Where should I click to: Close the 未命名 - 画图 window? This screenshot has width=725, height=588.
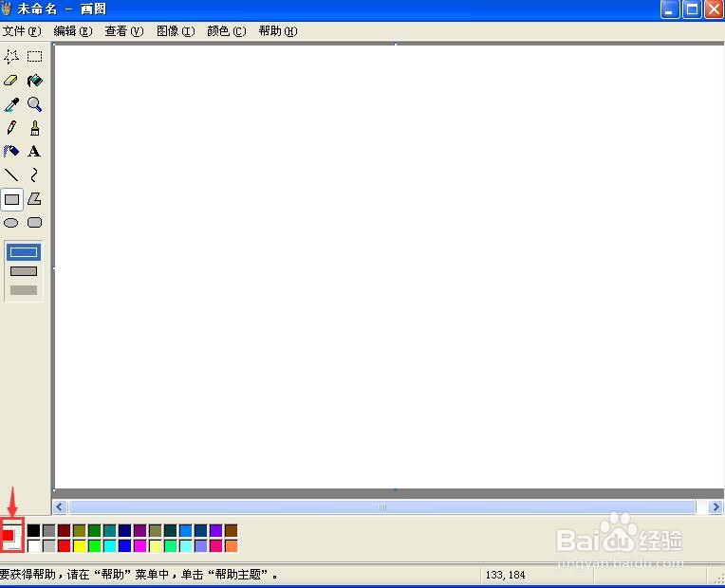pos(714,9)
